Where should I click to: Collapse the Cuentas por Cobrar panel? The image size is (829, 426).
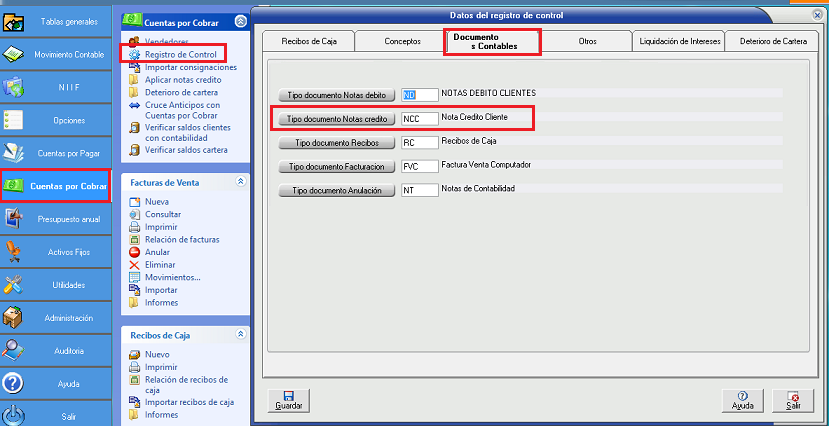coord(239,21)
